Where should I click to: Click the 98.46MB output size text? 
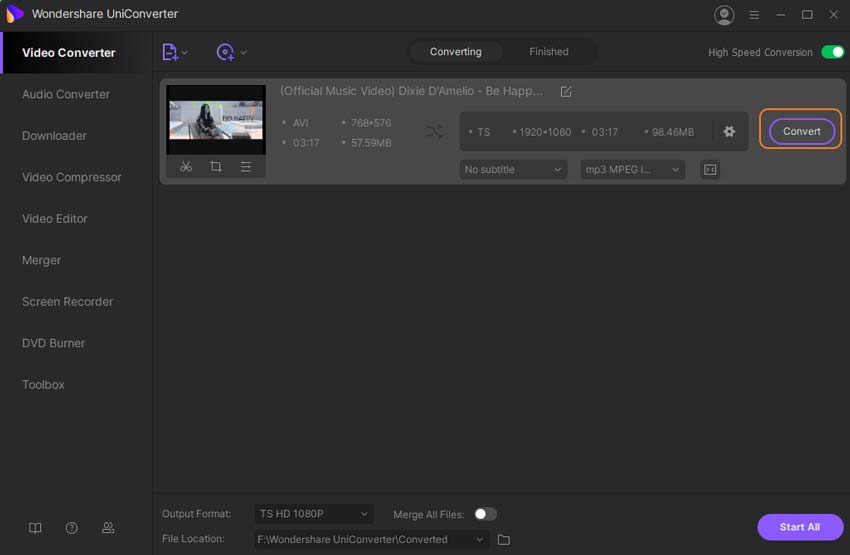[673, 132]
